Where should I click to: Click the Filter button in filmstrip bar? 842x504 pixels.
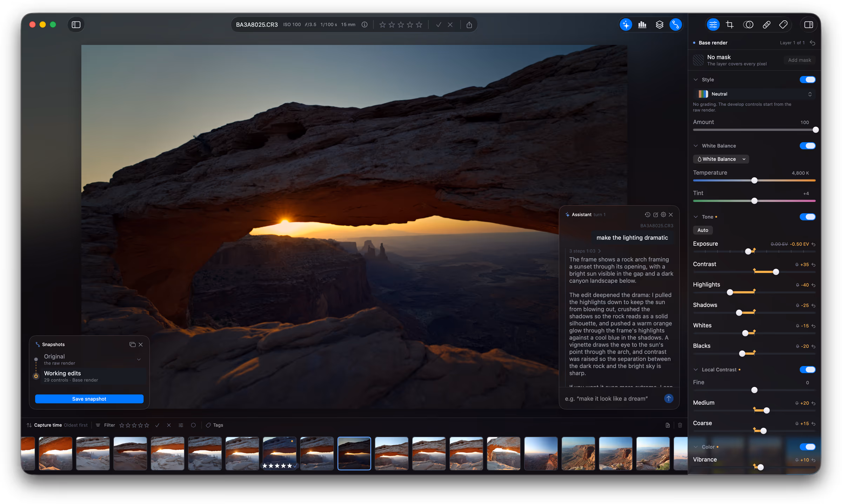pyautogui.click(x=105, y=425)
